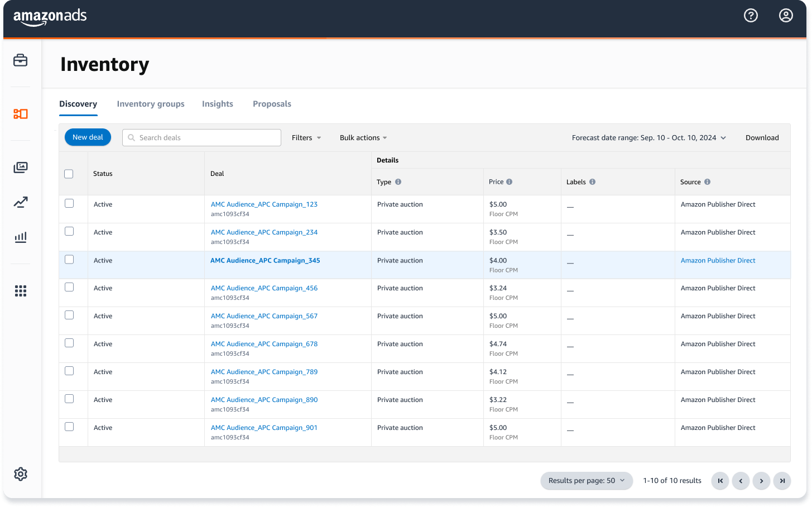Open the image gallery sidebar icon
Viewport: 812px width, 507px height.
tap(21, 168)
